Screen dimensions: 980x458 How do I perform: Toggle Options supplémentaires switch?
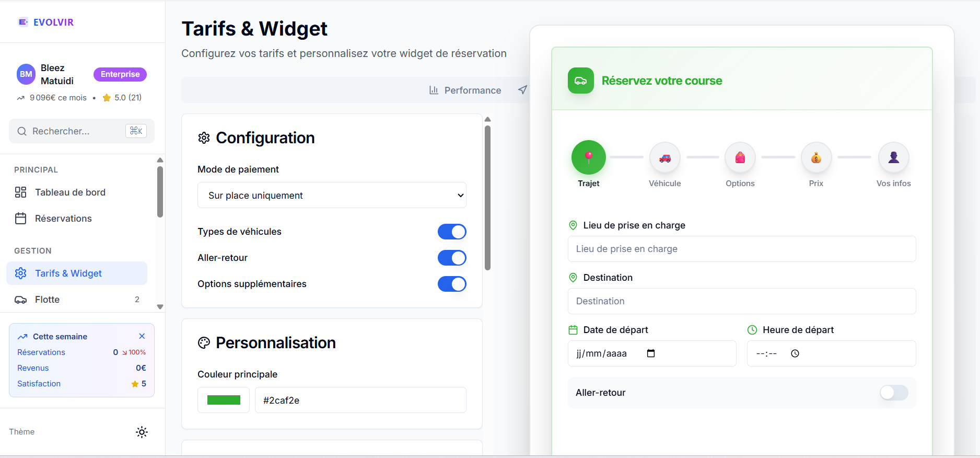452,284
